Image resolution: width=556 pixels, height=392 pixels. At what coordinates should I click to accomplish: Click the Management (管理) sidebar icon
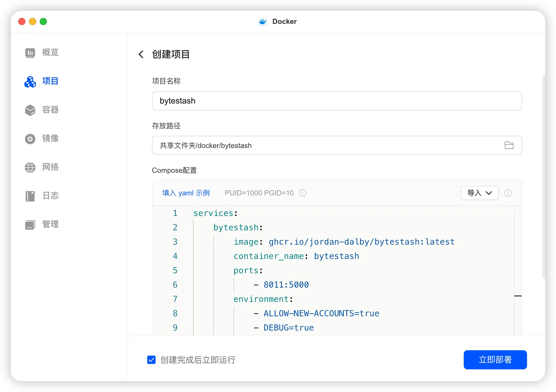coord(30,225)
